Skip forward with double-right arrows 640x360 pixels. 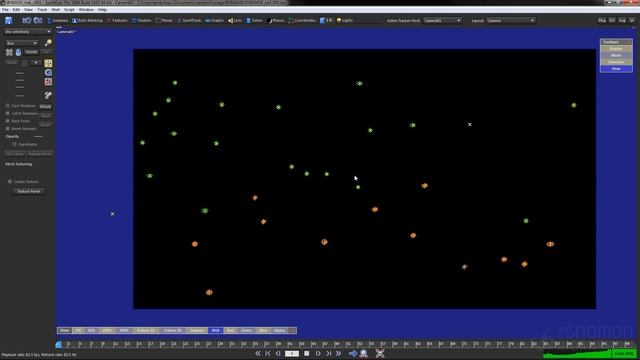(338, 353)
